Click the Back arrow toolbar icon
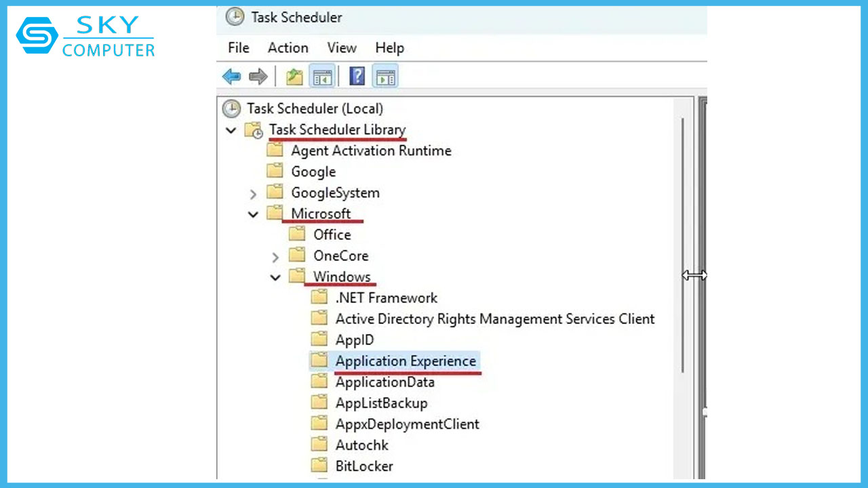Viewport: 868px width, 488px height. coord(232,77)
